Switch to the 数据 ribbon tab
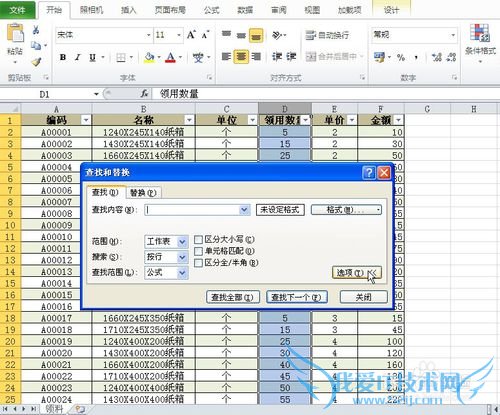The height and width of the screenshot is (415, 500). 245,10
